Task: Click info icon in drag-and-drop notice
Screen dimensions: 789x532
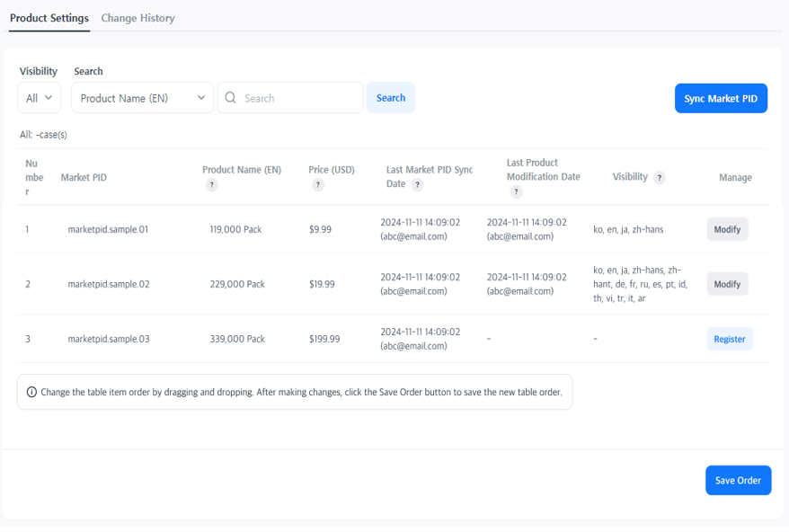Action: [31, 393]
